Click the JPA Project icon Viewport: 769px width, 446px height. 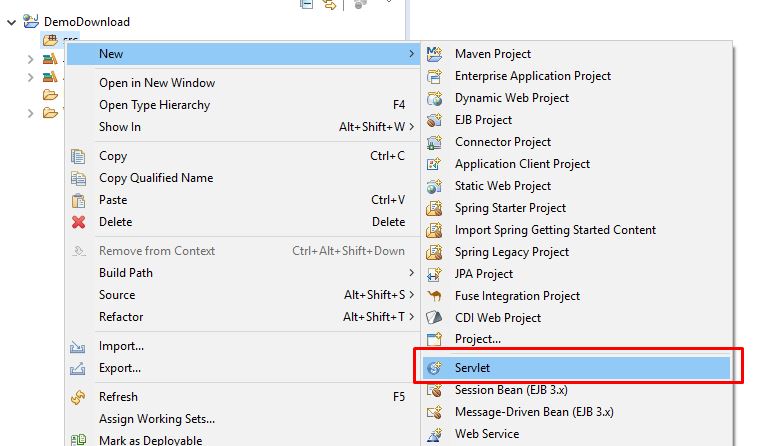(x=434, y=274)
